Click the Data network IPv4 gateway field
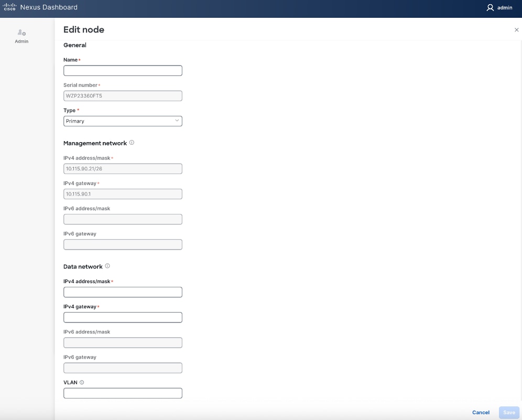 (123, 317)
